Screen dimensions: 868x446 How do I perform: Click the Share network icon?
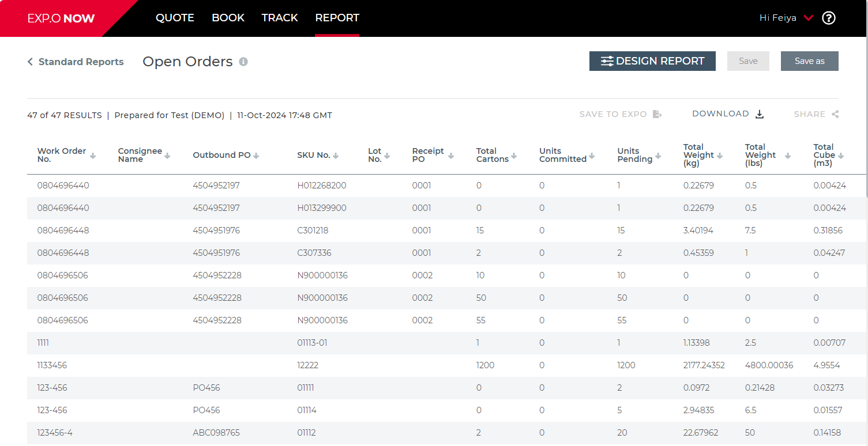coord(835,114)
